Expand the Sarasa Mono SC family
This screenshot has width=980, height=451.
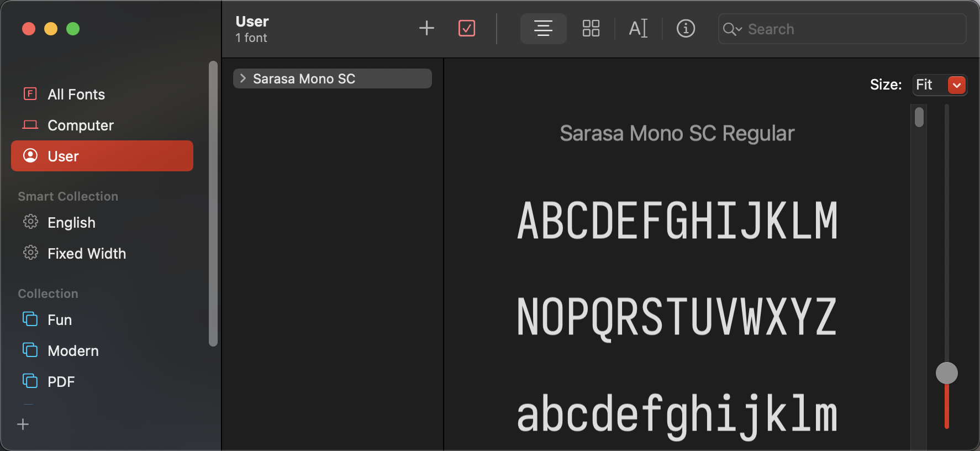(243, 78)
